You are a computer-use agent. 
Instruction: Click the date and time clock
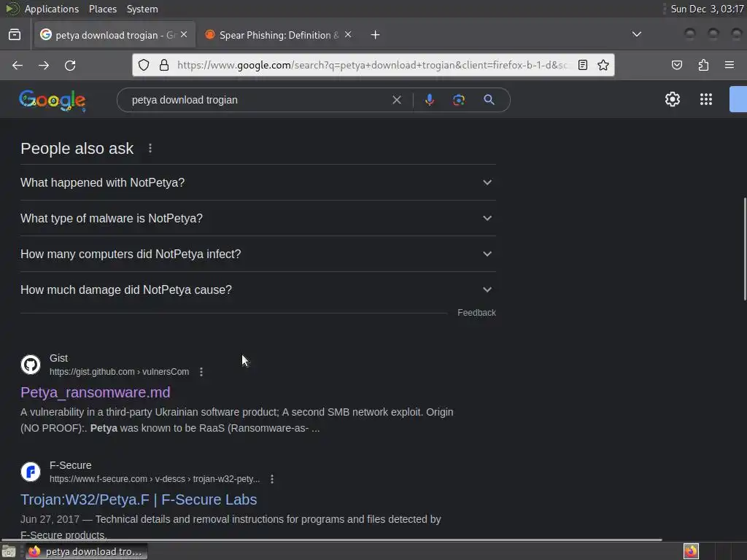pyautogui.click(x=707, y=9)
